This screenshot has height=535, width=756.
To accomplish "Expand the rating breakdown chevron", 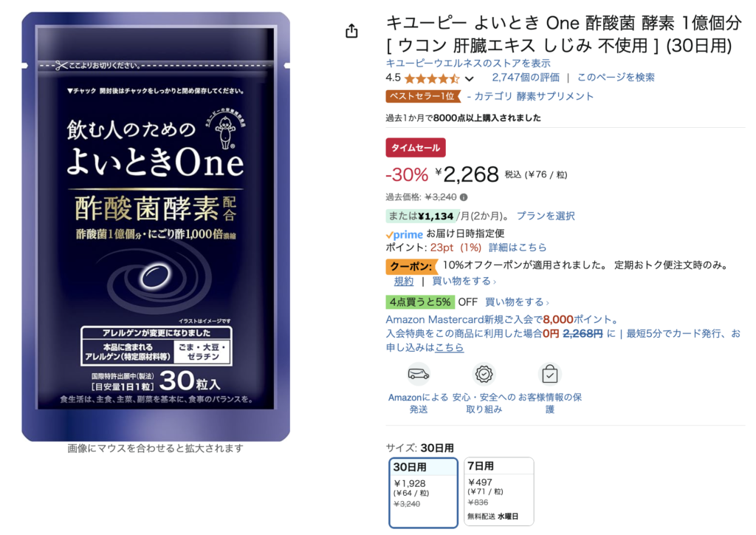I will click(x=469, y=78).
